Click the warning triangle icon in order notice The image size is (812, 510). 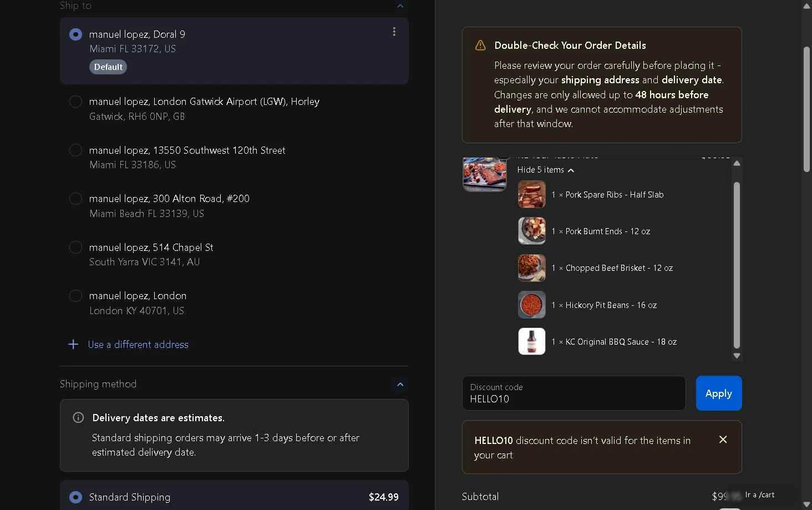click(480, 46)
